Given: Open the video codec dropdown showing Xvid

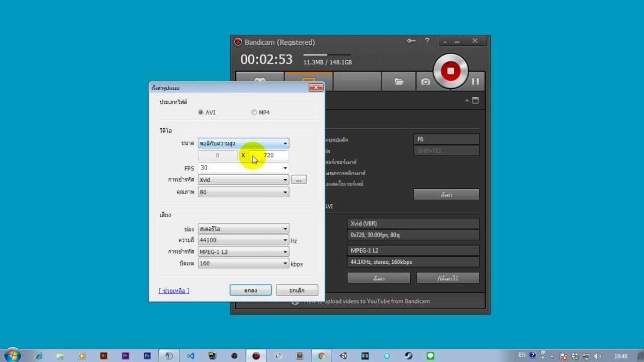Looking at the screenshot, I should [x=244, y=179].
